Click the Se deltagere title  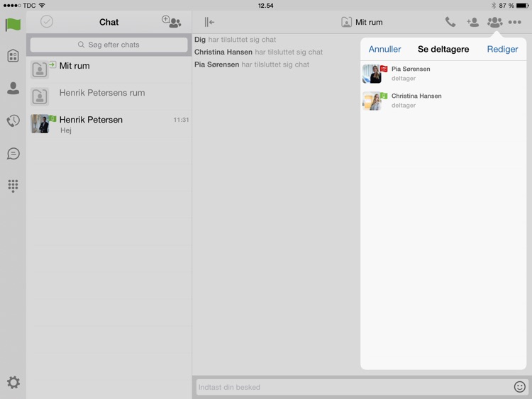443,49
